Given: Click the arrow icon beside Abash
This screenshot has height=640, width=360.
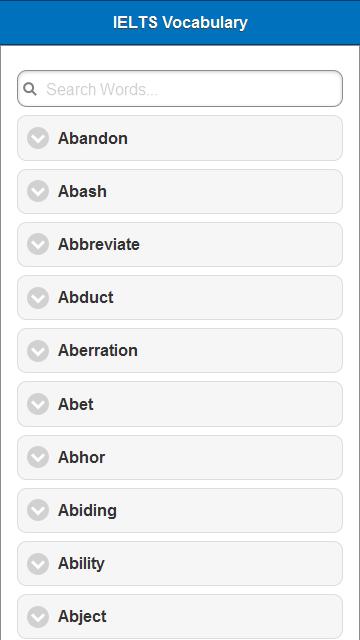Looking at the screenshot, I should (38, 191).
